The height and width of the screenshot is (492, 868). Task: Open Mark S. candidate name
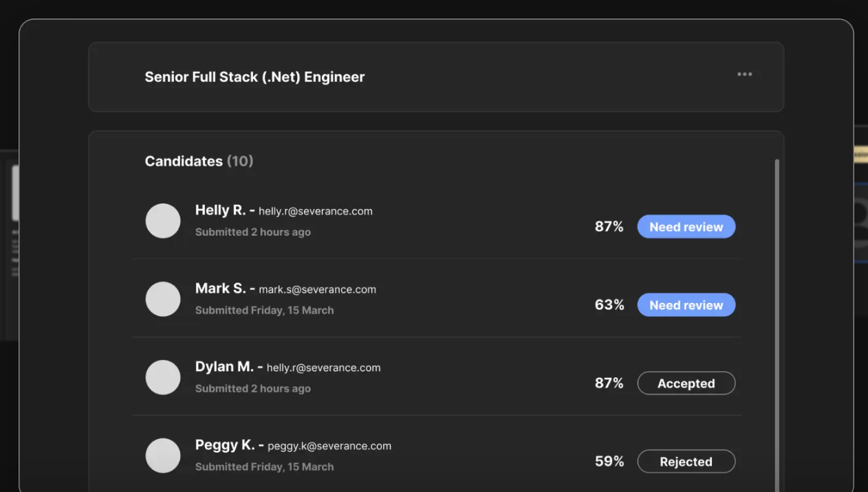[x=220, y=289]
